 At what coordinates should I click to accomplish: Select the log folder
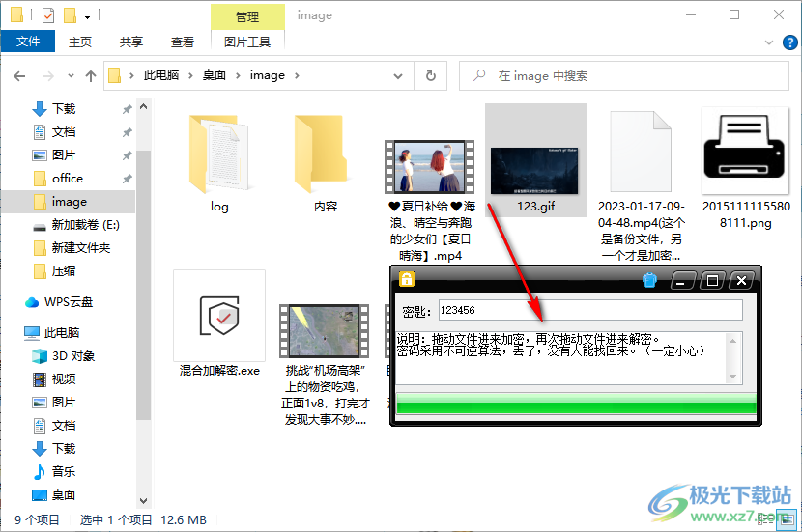click(x=219, y=163)
